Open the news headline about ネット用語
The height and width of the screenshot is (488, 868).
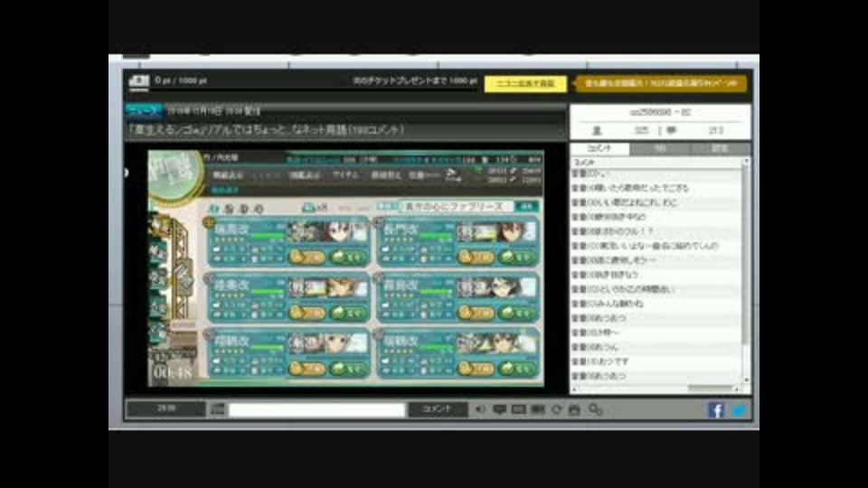point(266,130)
